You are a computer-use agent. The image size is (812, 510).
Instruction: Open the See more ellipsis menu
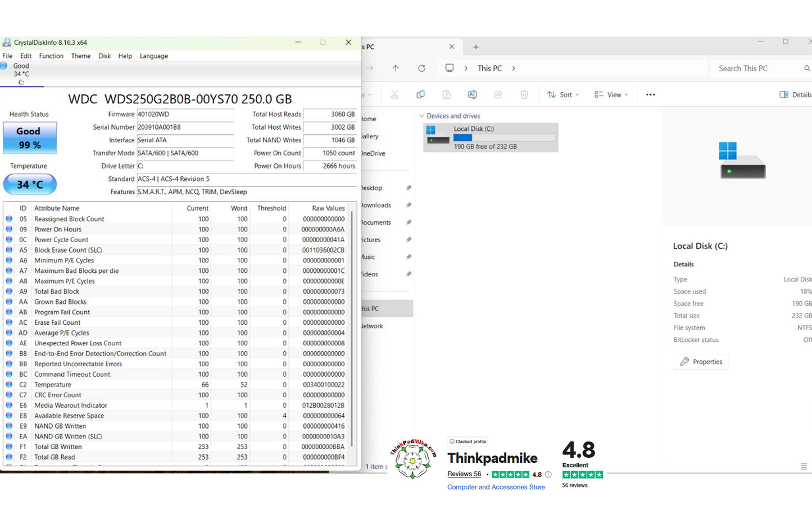click(651, 95)
